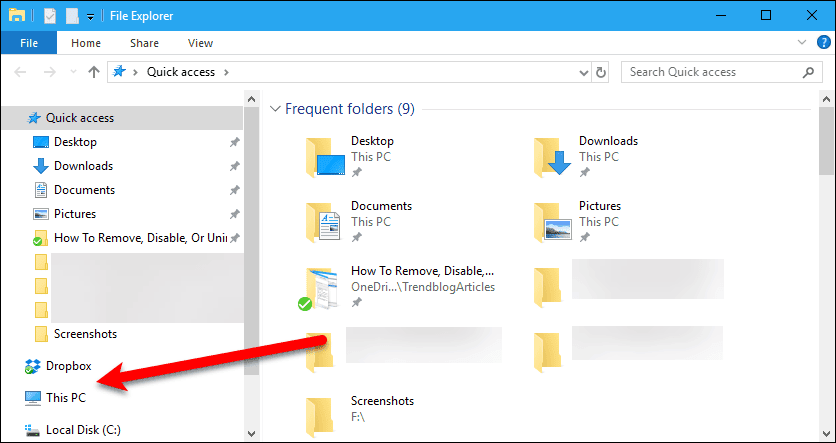Screen dimensions: 836x443
Task: Click the Search Quick access field
Action: coord(710,72)
